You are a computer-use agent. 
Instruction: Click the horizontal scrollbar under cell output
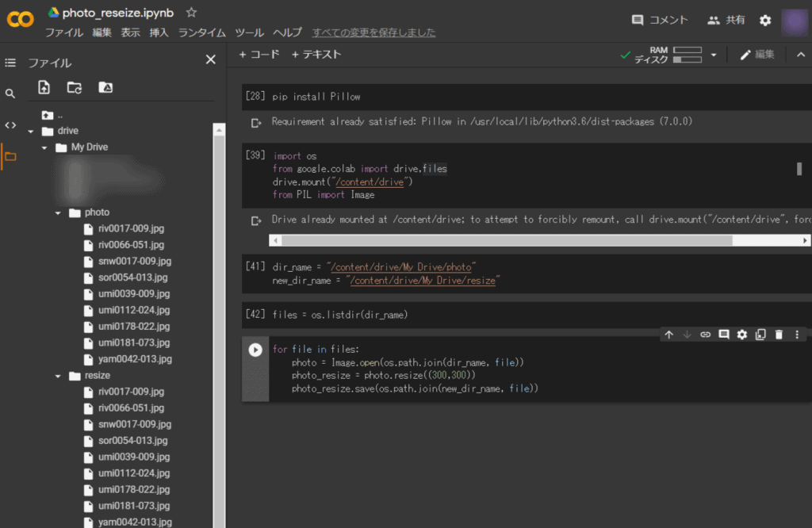(x=506, y=240)
